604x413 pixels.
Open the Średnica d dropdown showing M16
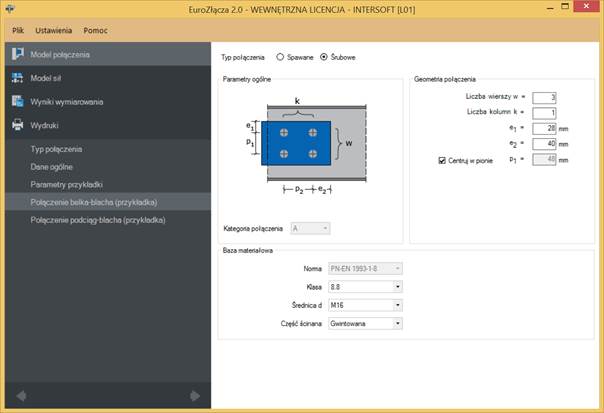coord(365,305)
